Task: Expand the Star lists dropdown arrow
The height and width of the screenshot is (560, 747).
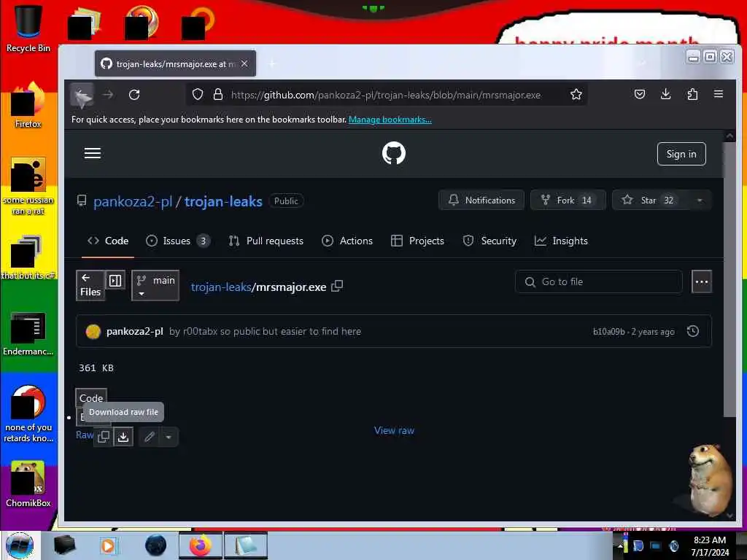Action: coord(700,200)
